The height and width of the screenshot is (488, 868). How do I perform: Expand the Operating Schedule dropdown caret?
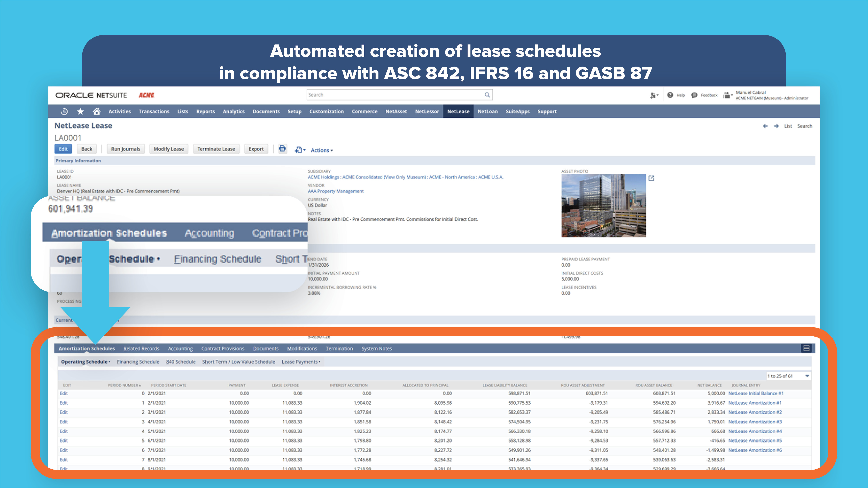tap(109, 362)
